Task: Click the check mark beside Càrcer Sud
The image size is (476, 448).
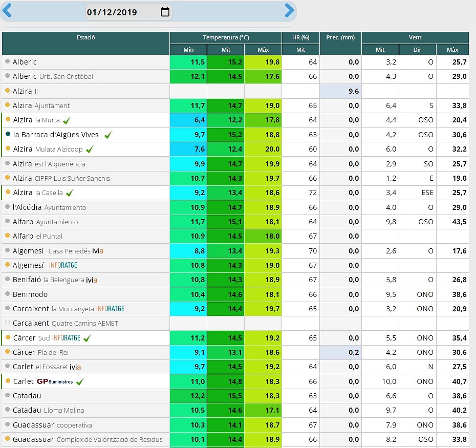Action: 87,338
